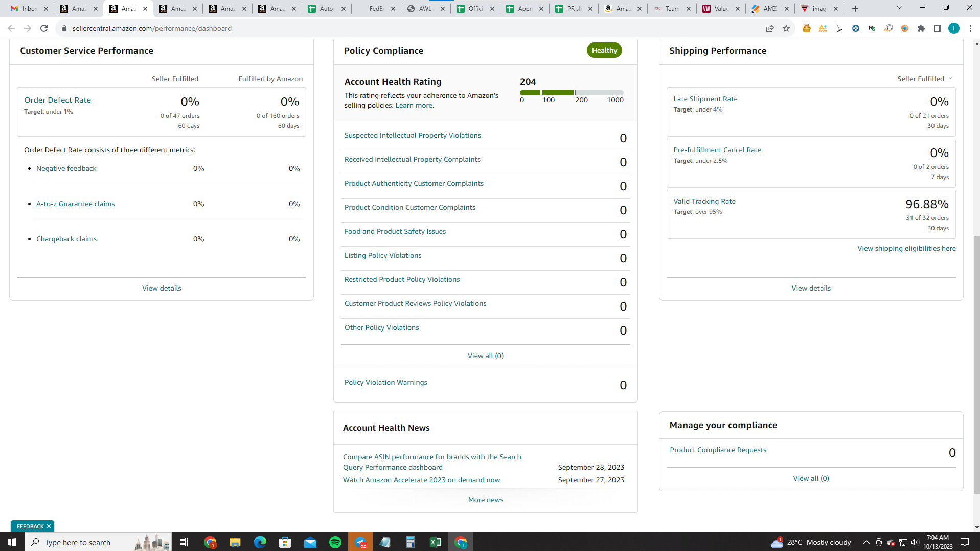Switch to the AWL browser tab
The width and height of the screenshot is (980, 551).
pos(425,9)
